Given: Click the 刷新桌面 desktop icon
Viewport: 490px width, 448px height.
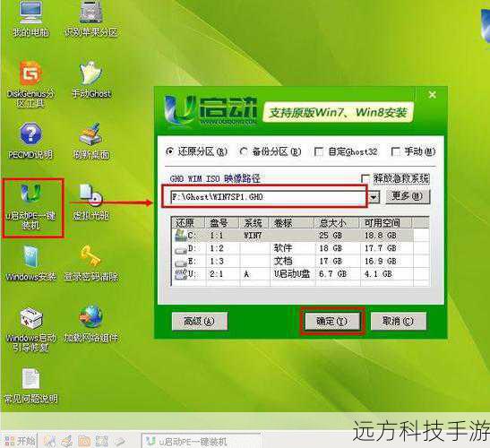Looking at the screenshot, I should point(91,141).
